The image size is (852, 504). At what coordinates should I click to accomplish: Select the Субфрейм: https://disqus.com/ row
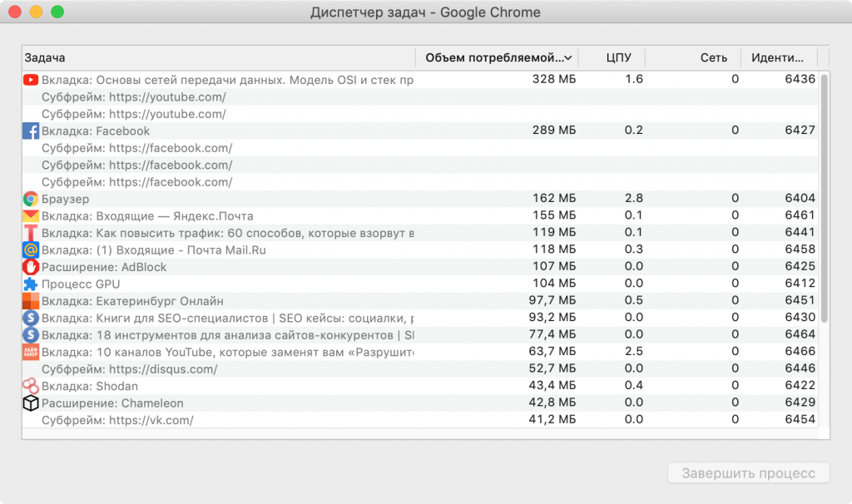pos(420,368)
